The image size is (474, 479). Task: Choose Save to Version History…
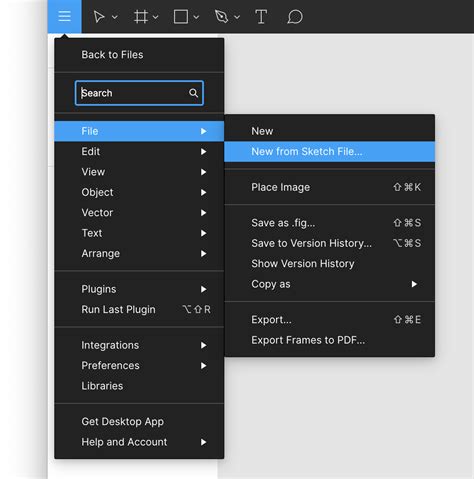coord(329,243)
